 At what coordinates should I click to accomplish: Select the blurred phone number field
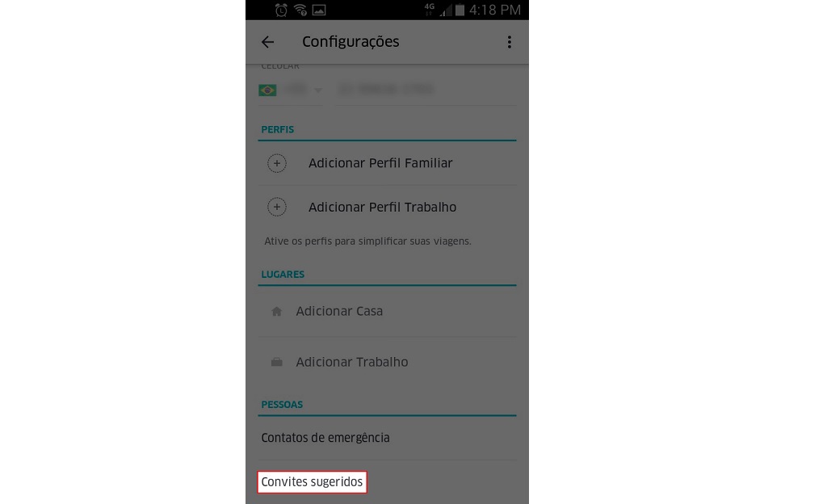click(426, 90)
